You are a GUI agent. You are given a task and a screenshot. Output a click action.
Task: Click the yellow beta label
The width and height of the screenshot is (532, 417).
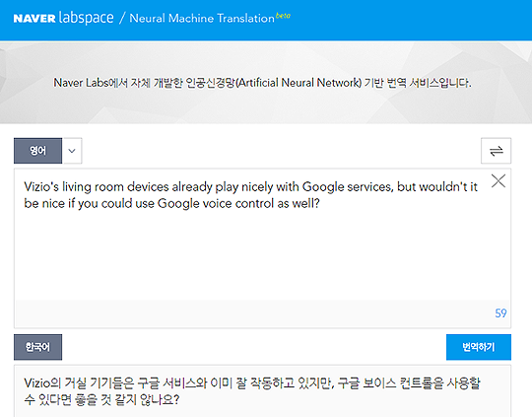283,16
